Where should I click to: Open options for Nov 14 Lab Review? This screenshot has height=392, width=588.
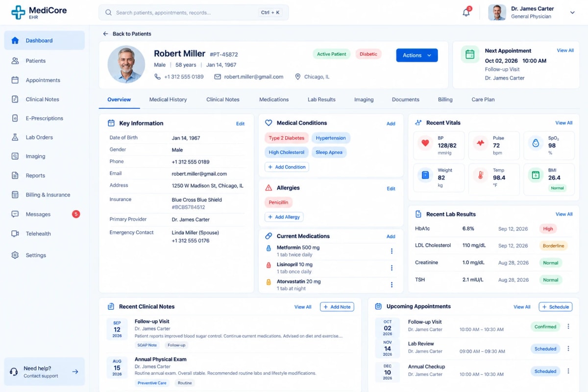tap(568, 348)
